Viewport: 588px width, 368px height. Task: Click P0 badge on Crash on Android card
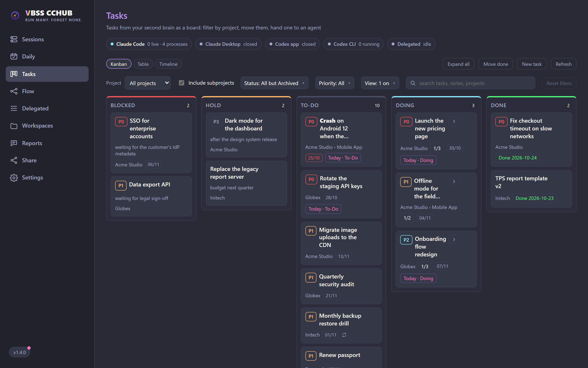click(311, 122)
